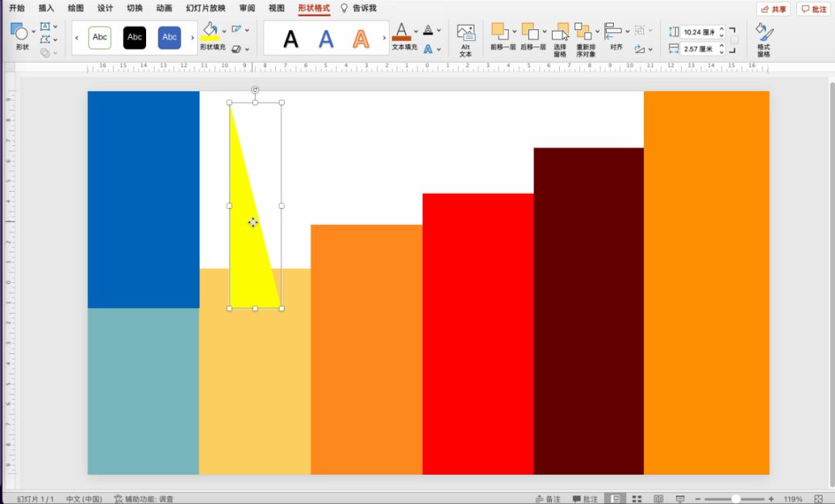Click the rotate objects icon
The image size is (835, 504).
pyautogui.click(x=639, y=49)
